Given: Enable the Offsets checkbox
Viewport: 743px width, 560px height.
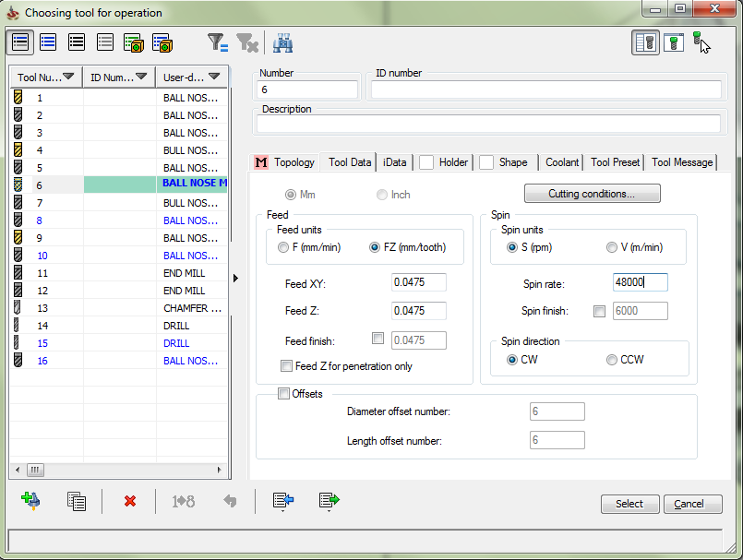Looking at the screenshot, I should point(283,394).
